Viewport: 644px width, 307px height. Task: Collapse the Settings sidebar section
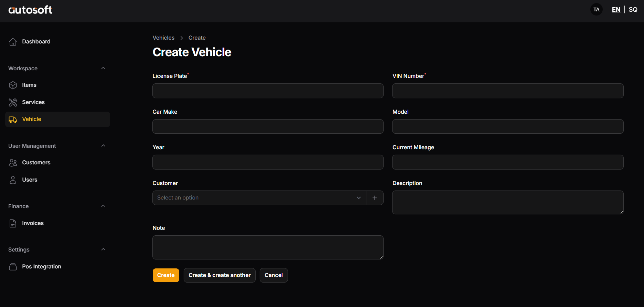[103, 249]
